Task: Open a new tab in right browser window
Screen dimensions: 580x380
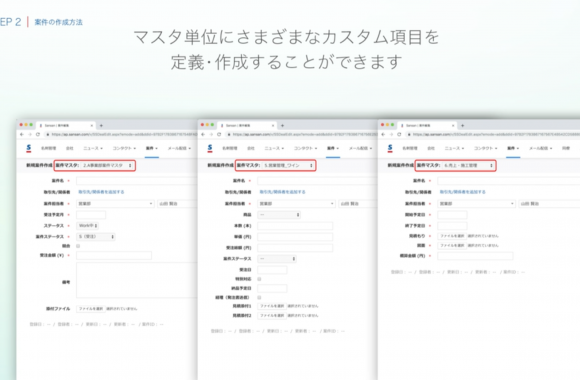Action: (462, 125)
